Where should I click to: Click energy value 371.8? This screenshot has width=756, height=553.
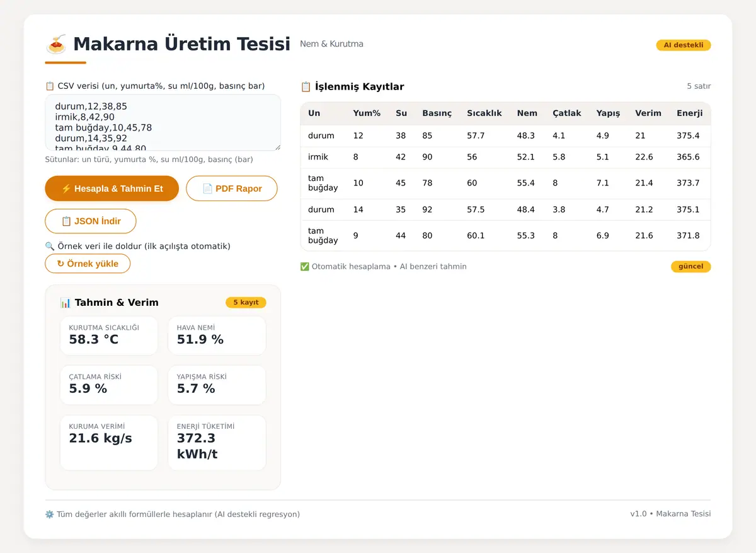[x=688, y=235]
